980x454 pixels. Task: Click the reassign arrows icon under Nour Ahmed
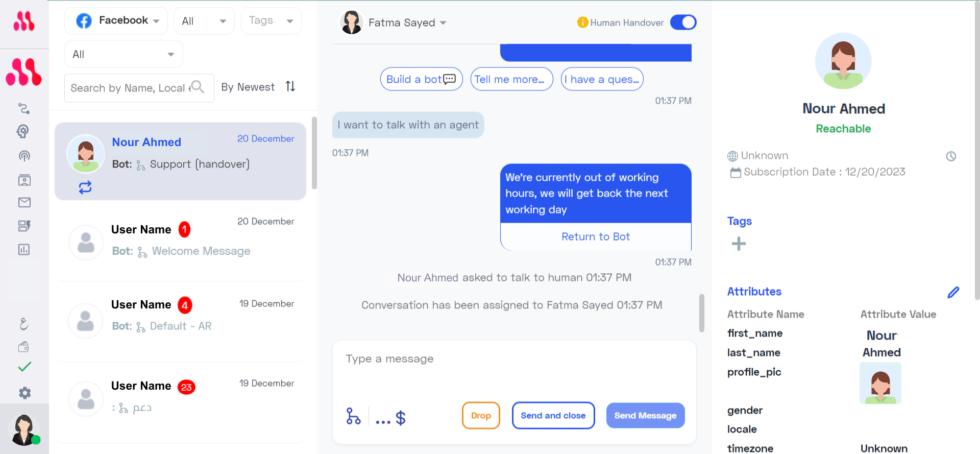(x=85, y=187)
